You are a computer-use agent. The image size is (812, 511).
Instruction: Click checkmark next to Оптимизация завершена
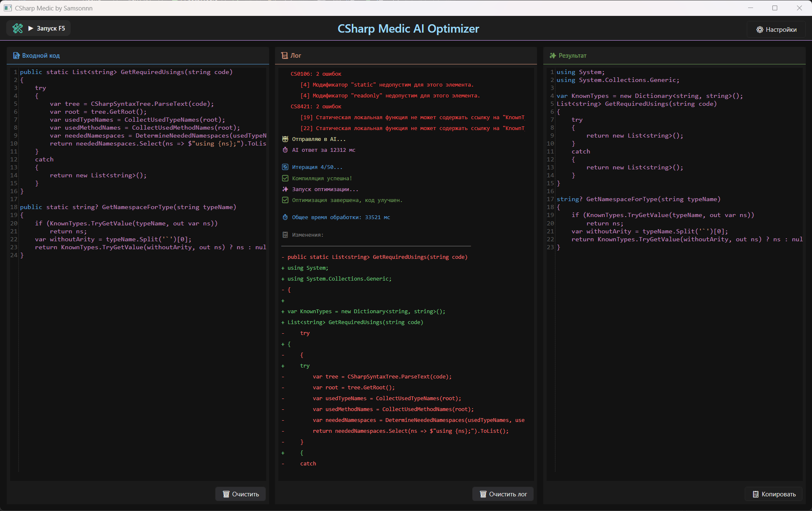(x=285, y=200)
